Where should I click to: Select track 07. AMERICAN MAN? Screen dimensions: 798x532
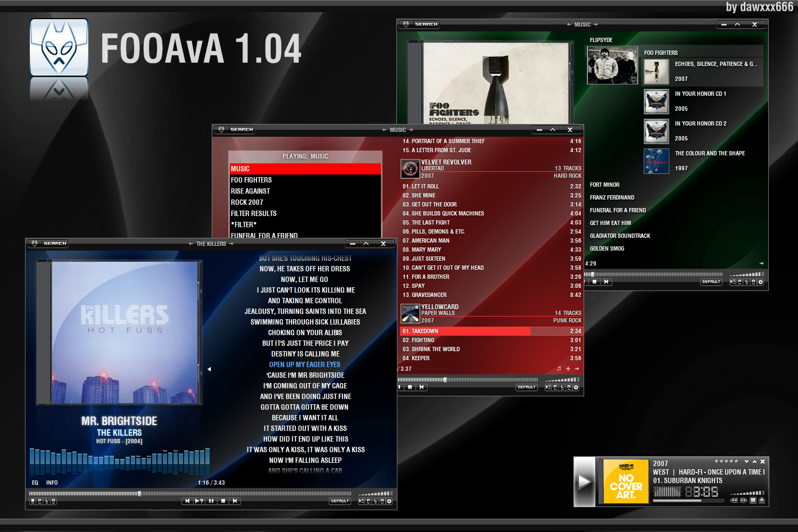coord(491,240)
